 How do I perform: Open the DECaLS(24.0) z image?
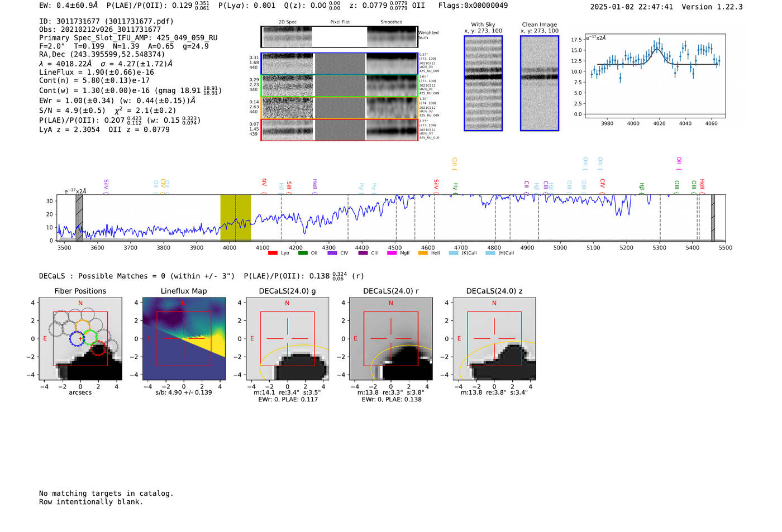tap(494, 339)
